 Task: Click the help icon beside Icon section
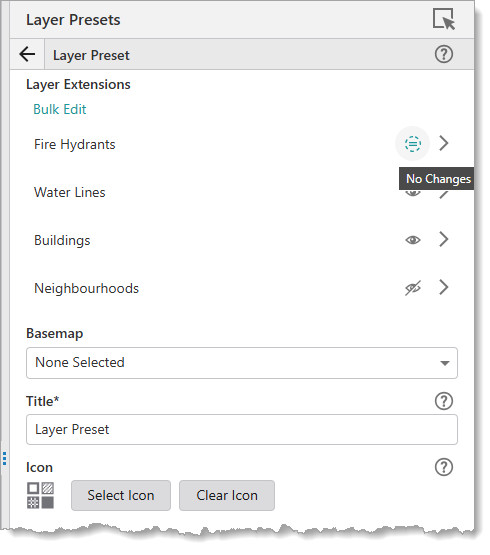(x=444, y=467)
